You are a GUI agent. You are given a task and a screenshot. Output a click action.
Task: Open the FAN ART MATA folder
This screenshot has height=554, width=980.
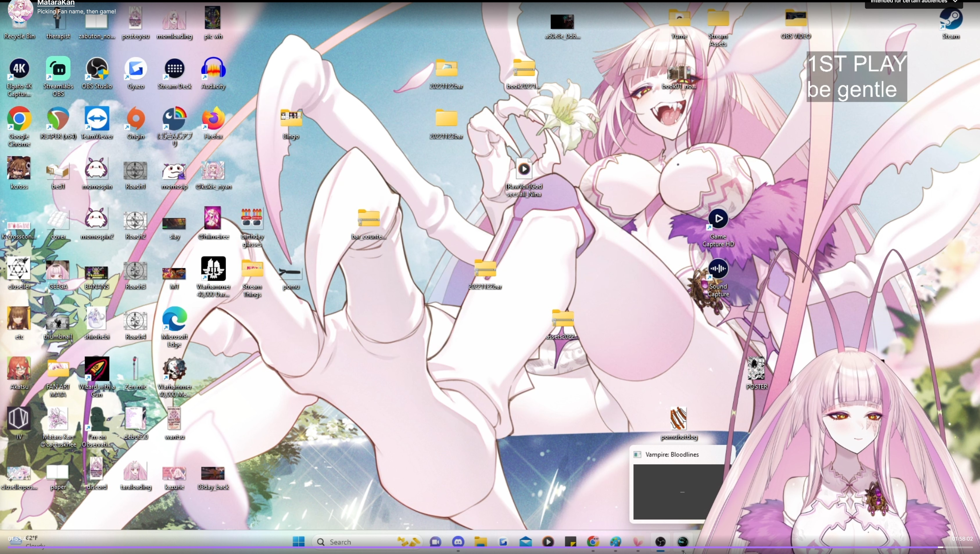[58, 377]
